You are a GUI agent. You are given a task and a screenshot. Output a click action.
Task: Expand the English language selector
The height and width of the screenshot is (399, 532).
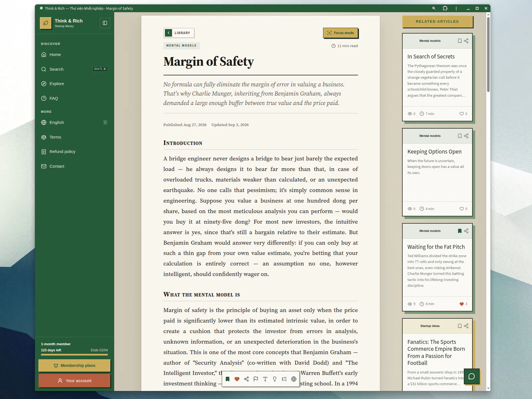(74, 122)
